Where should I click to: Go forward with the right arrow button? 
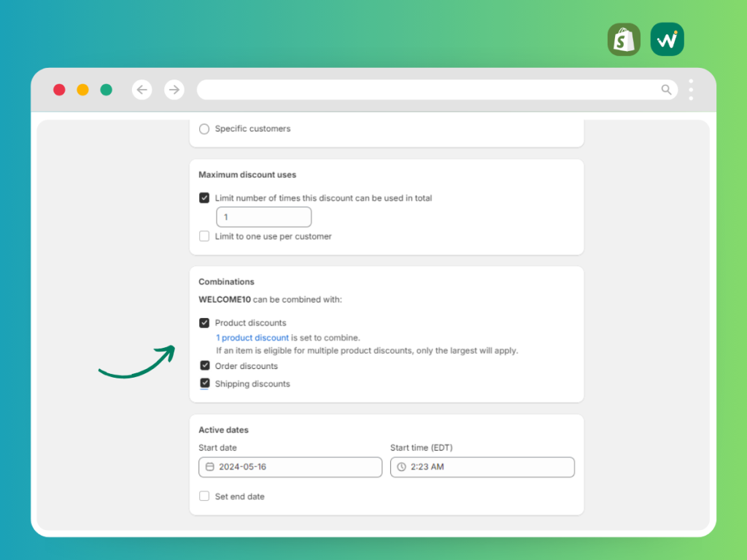click(174, 90)
